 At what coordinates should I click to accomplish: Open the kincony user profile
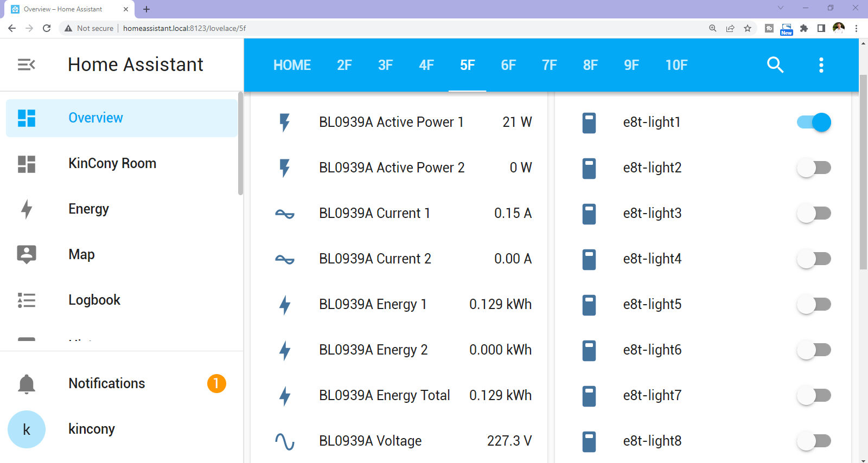pyautogui.click(x=91, y=429)
